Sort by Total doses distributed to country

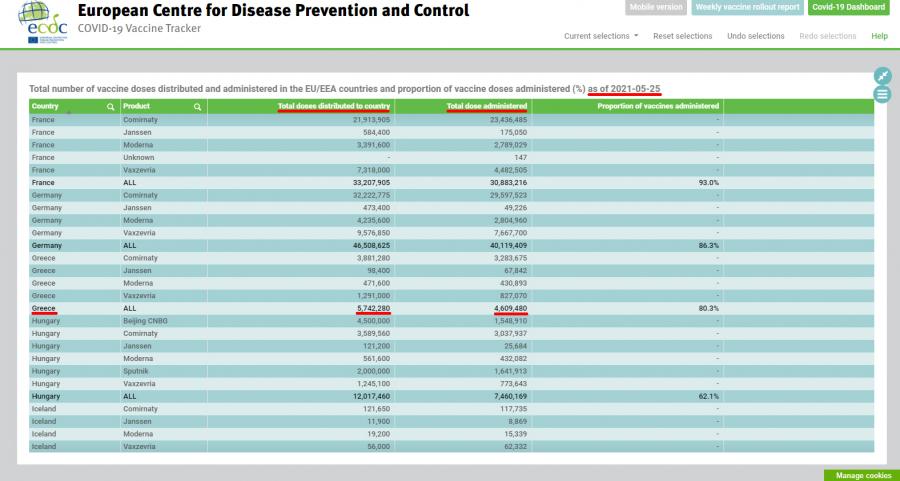pos(334,106)
